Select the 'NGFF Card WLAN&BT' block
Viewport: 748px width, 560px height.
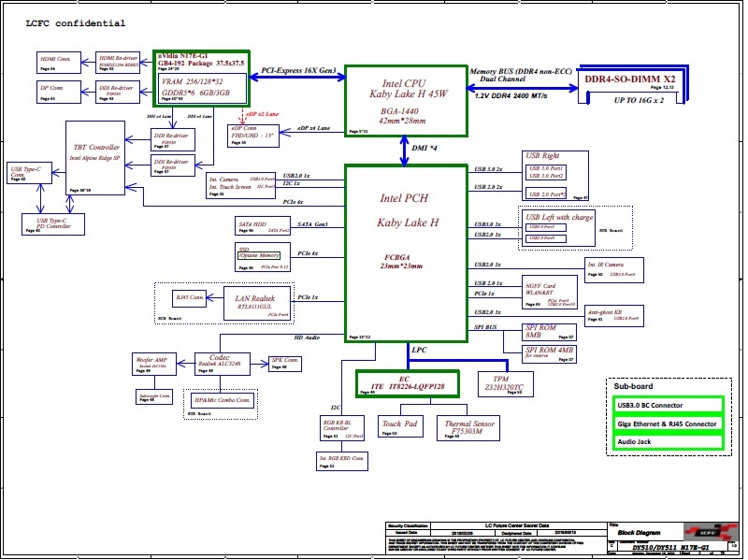[x=550, y=292]
